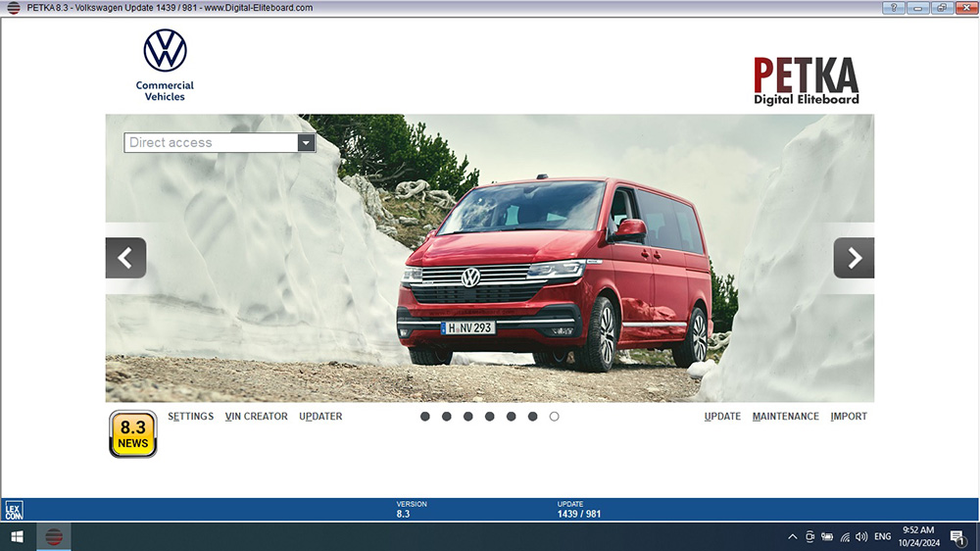Click the Meet Now tray icon
980x551 pixels.
coord(809,536)
